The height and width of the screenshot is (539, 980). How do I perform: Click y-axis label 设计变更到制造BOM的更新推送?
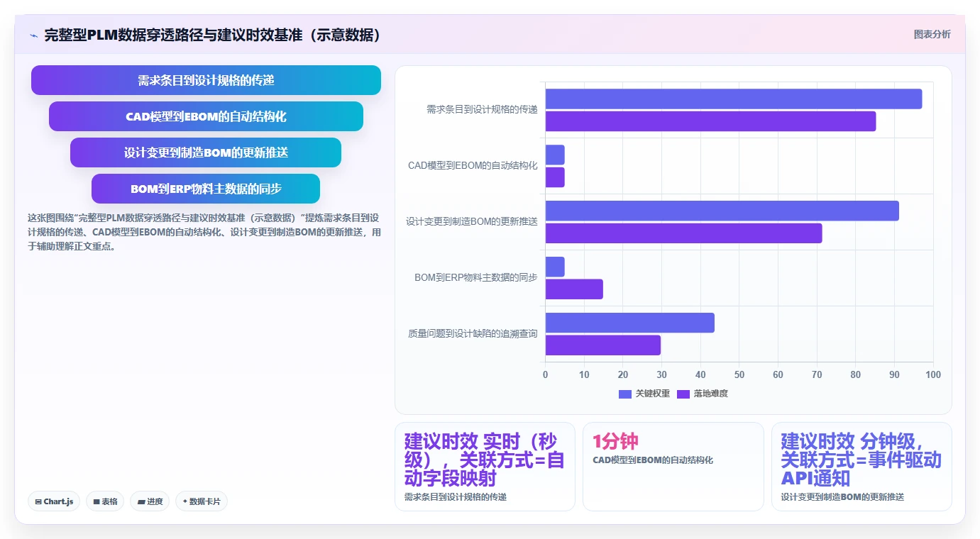tap(472, 221)
